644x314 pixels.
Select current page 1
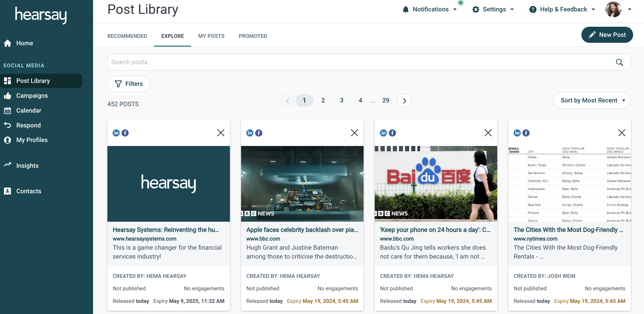tap(304, 100)
